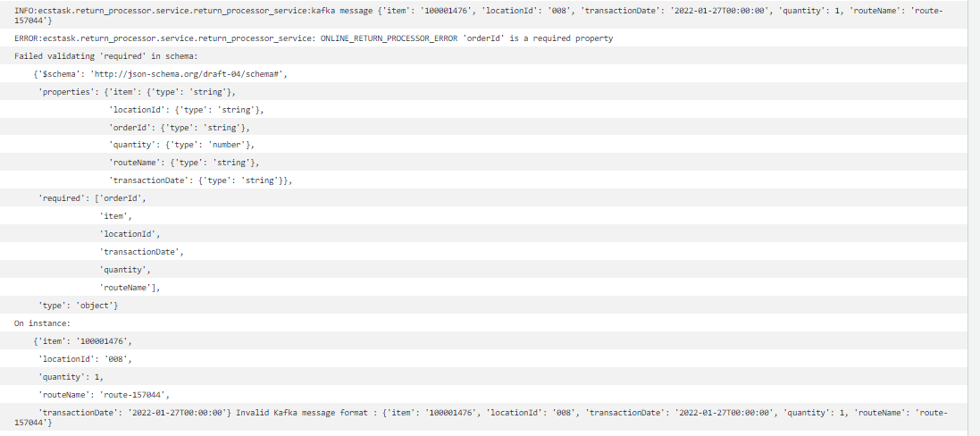
Task: Select the {'item': '100001476', instance line
Action: click(484, 341)
